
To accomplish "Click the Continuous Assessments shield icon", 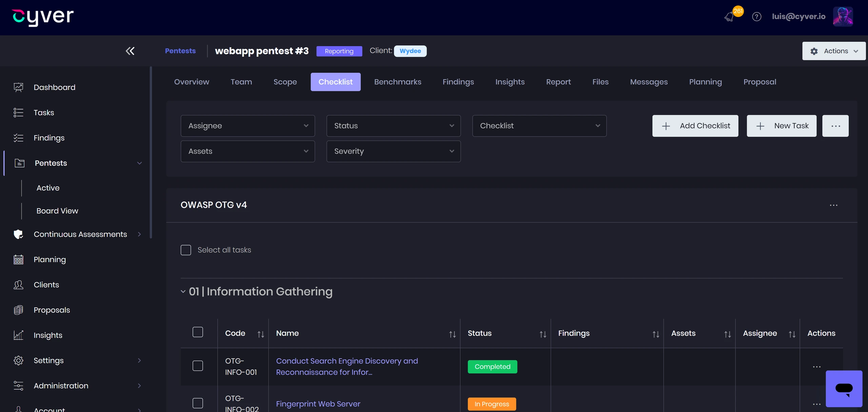I will point(18,234).
